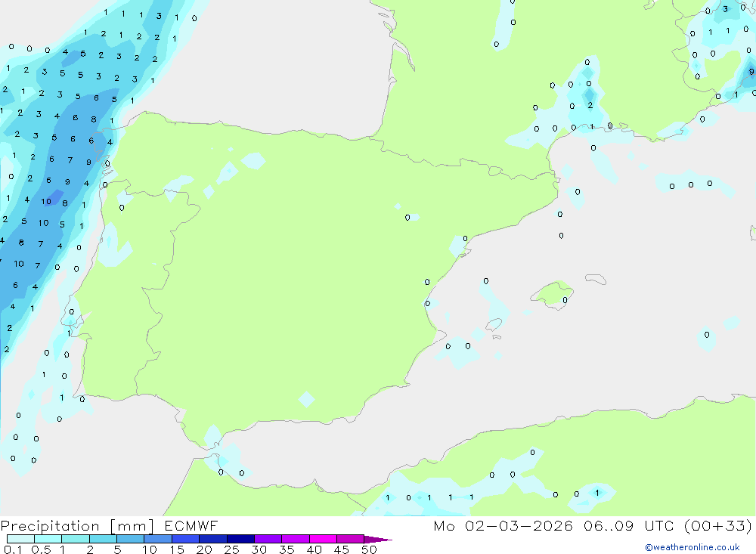Click the '50' legend scale label

click(369, 549)
